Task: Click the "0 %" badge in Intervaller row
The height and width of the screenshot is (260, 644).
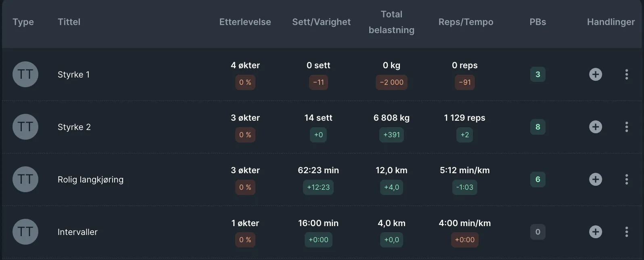Action: [245, 240]
